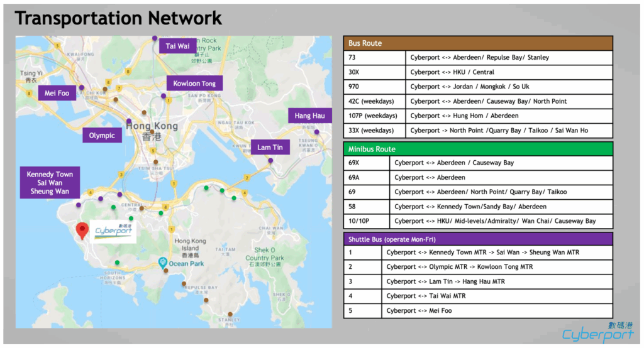Click the Olympic purple label
This screenshot has width=644, height=348.
(x=102, y=135)
